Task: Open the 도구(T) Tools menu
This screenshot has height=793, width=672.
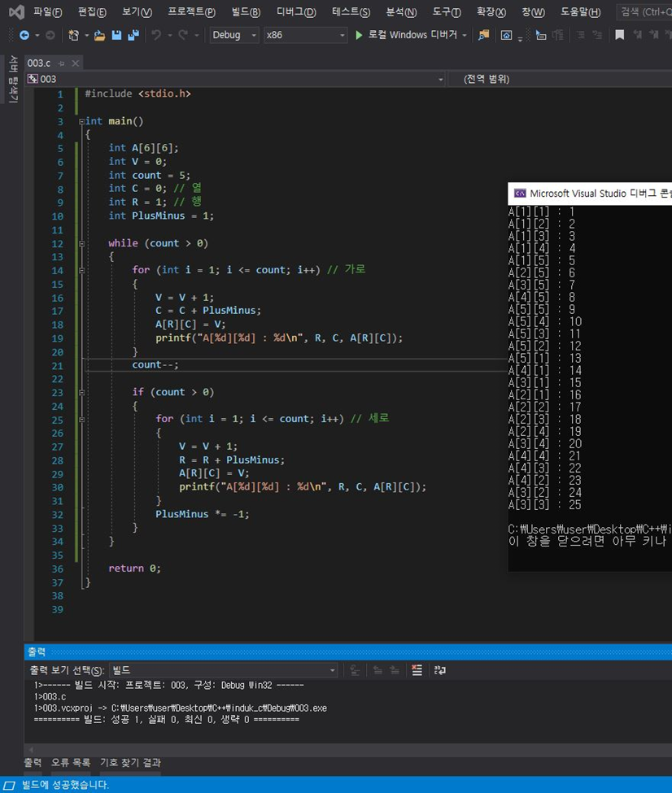Action: (447, 11)
